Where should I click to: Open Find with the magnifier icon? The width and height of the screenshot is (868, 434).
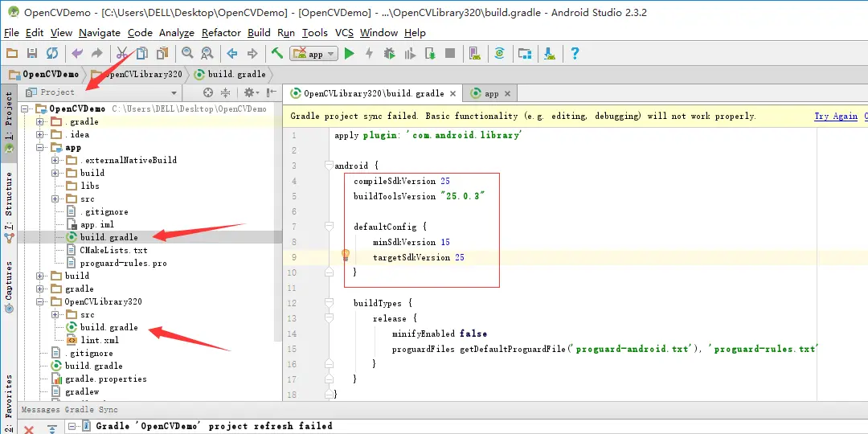(187, 53)
